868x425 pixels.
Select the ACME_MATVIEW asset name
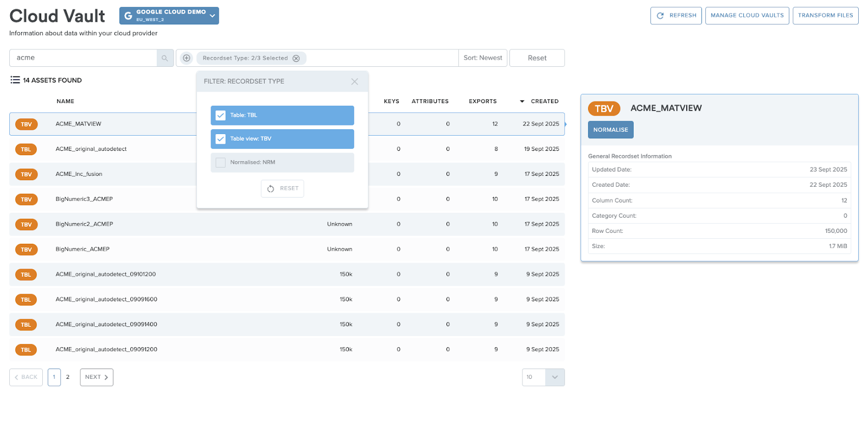click(x=79, y=124)
